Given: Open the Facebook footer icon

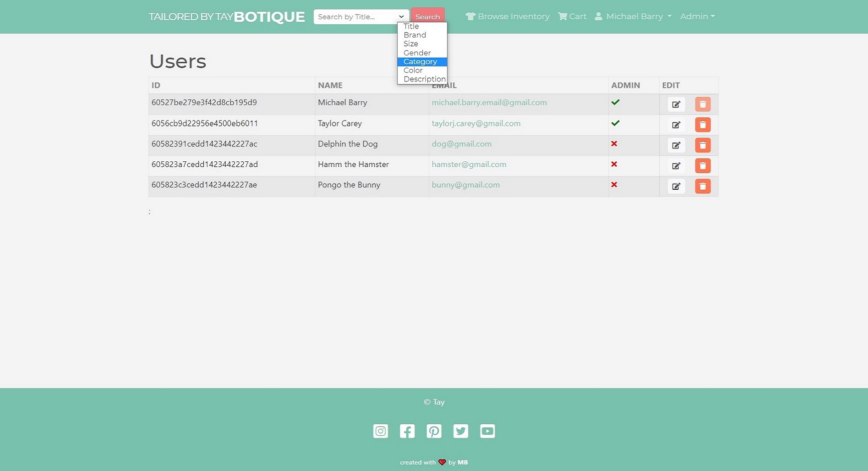Looking at the screenshot, I should tap(407, 431).
